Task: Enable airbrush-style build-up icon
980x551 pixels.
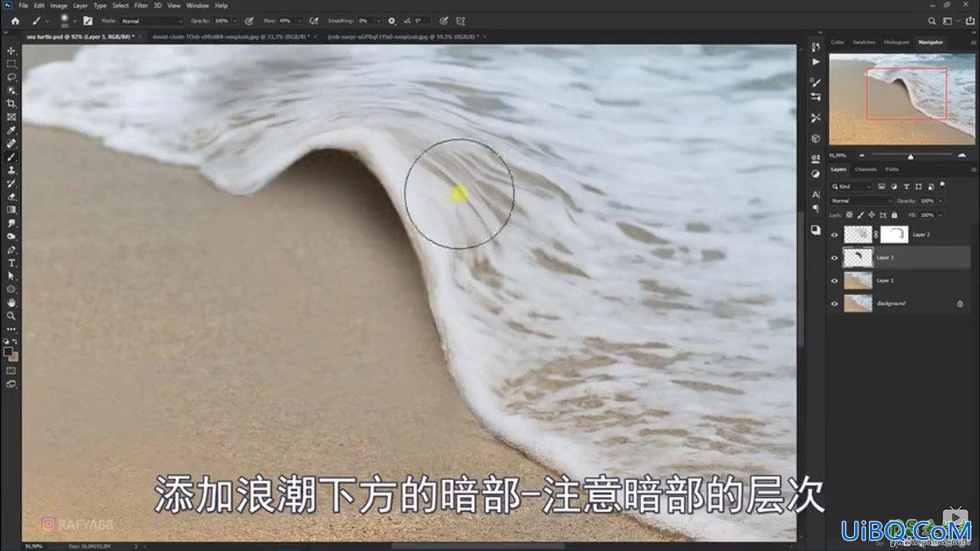Action: pos(314,20)
